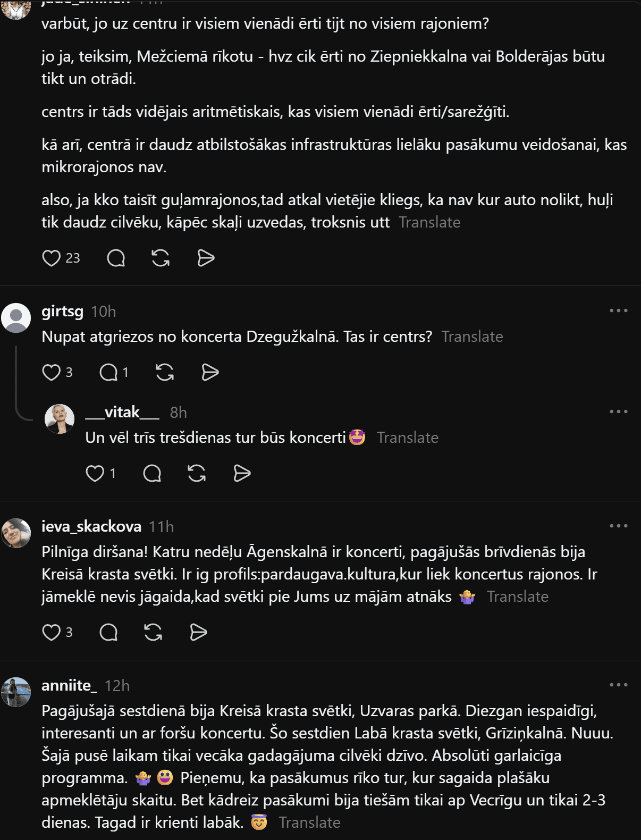Reply to the comment with 23 likes

116,258
